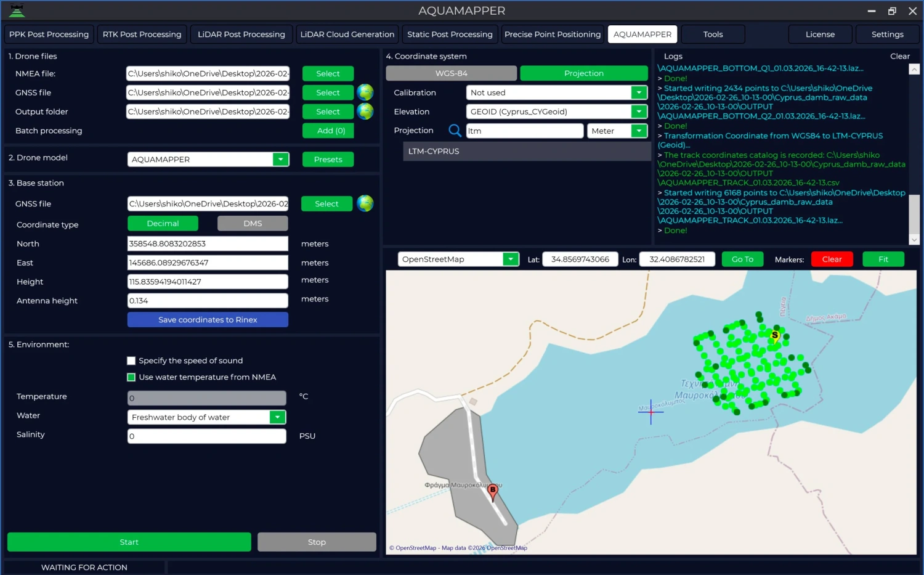Image resolution: width=924 pixels, height=575 pixels.
Task: Open the Calibration Not used dropdown
Action: 639,92
